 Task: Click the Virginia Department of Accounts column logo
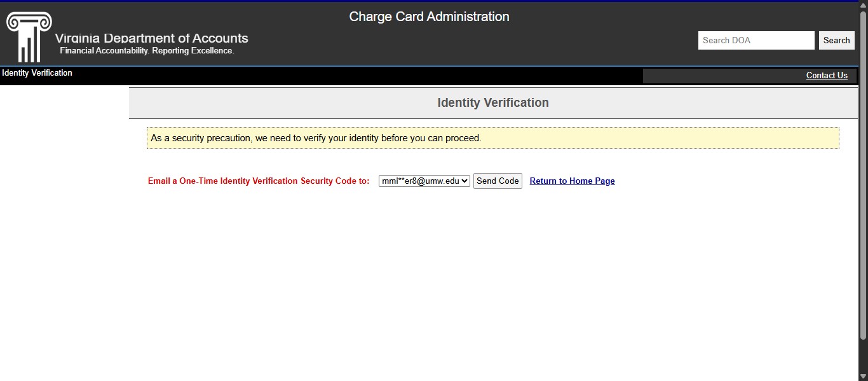coord(29,36)
